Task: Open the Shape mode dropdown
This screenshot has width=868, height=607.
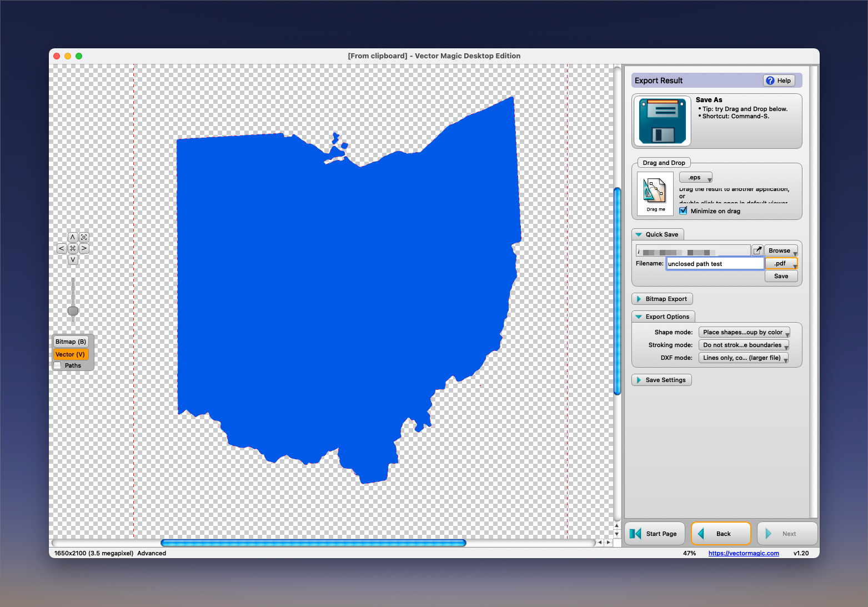Action: point(744,332)
